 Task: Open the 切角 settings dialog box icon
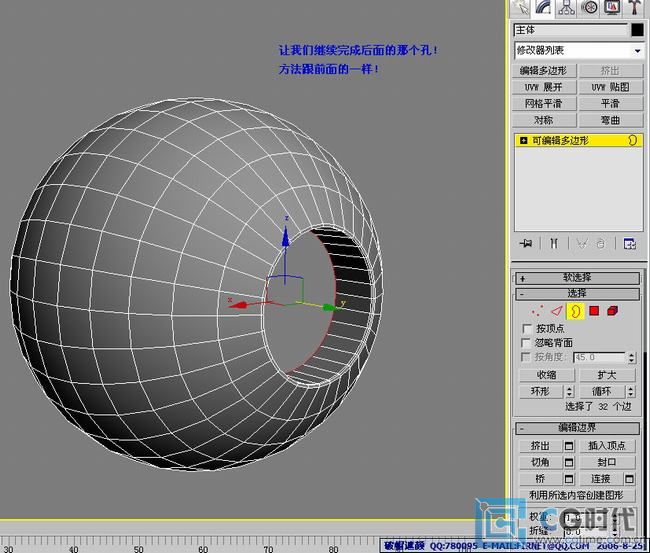click(x=569, y=463)
